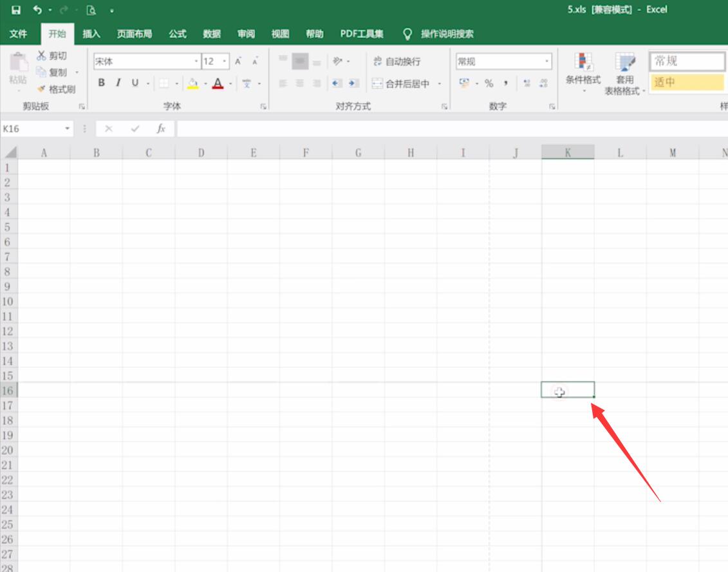Click the text orientation icon
Screen dimensions: 728x572
tap(337, 61)
